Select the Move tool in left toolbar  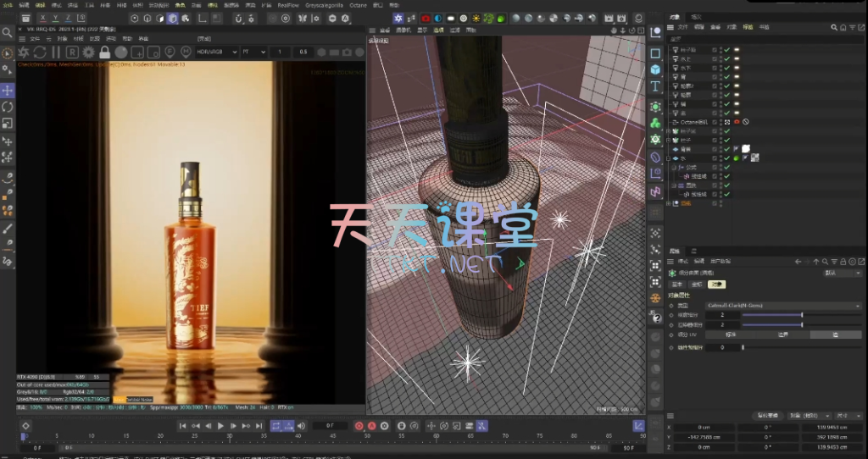point(8,90)
